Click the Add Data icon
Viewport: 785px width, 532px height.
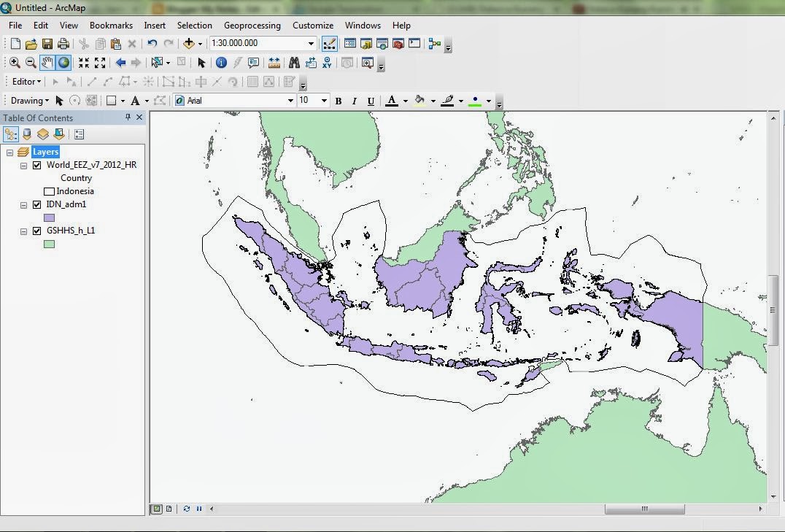click(187, 43)
